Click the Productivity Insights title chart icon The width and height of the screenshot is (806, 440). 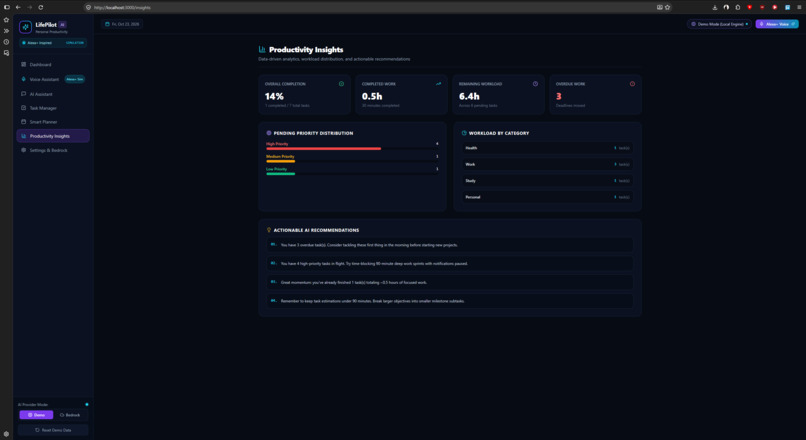[x=262, y=49]
